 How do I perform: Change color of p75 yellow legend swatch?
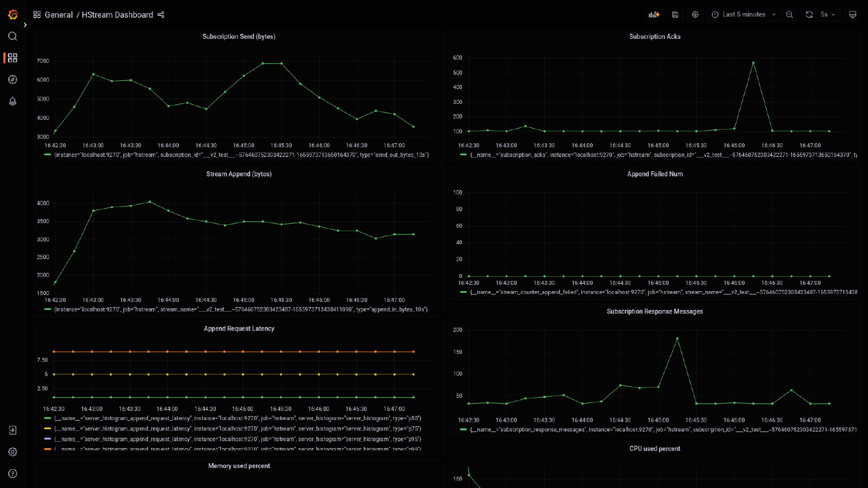coord(47,429)
